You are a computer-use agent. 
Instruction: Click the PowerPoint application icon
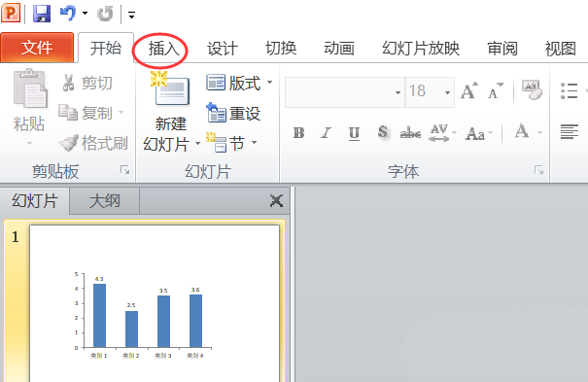pos(11,13)
